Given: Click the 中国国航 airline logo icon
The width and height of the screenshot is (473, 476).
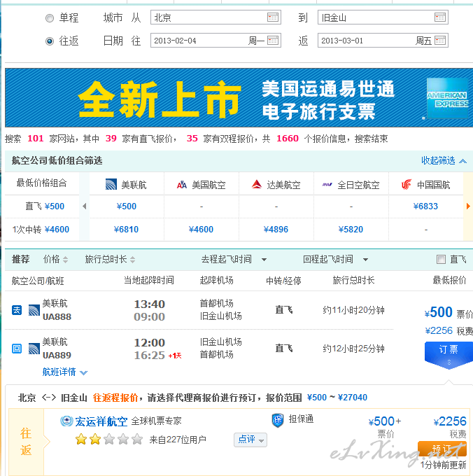Looking at the screenshot, I should point(407,184).
